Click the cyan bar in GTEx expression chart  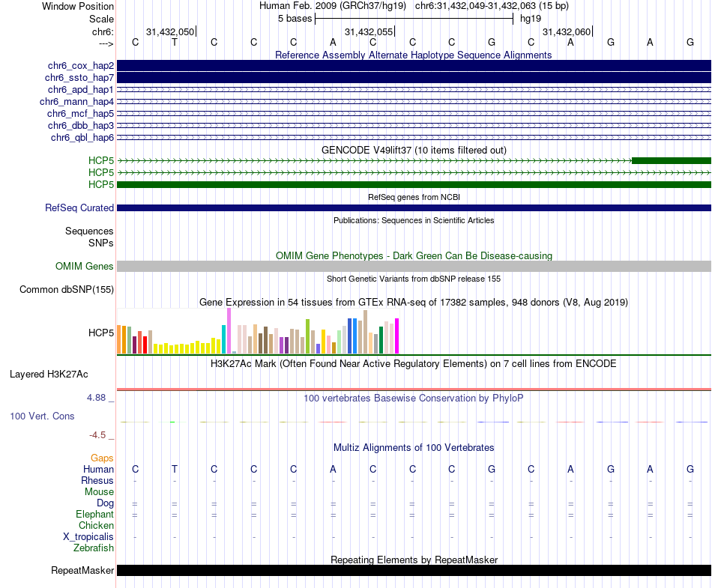pyautogui.click(x=224, y=339)
